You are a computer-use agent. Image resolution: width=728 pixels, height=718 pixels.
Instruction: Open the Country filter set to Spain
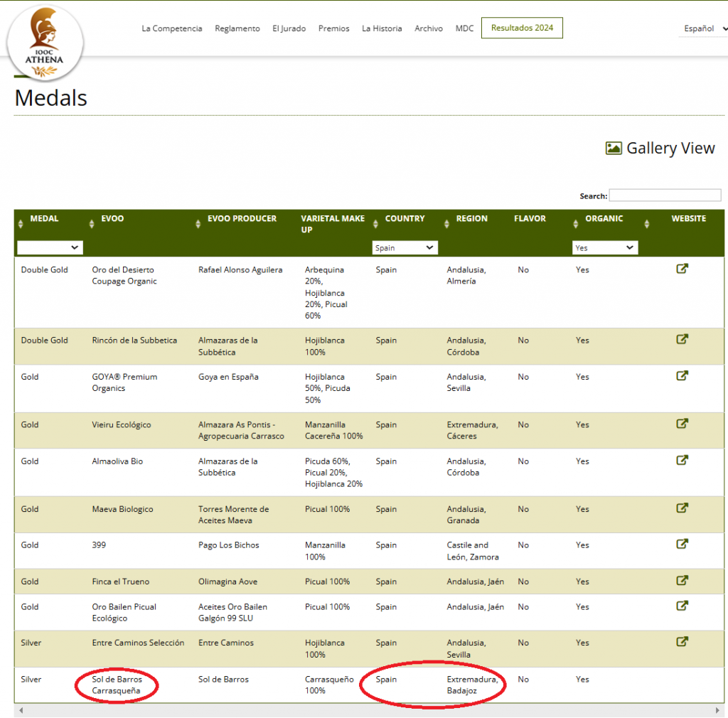(405, 247)
